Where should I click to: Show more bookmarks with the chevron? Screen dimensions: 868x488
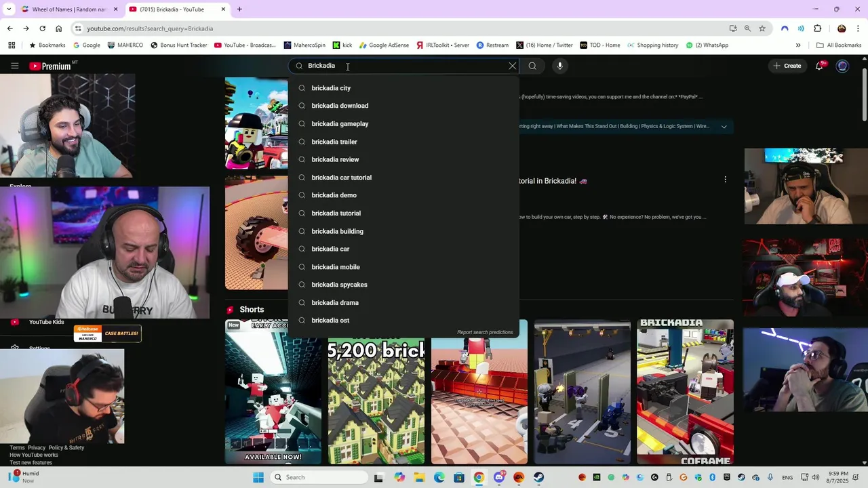(798, 45)
